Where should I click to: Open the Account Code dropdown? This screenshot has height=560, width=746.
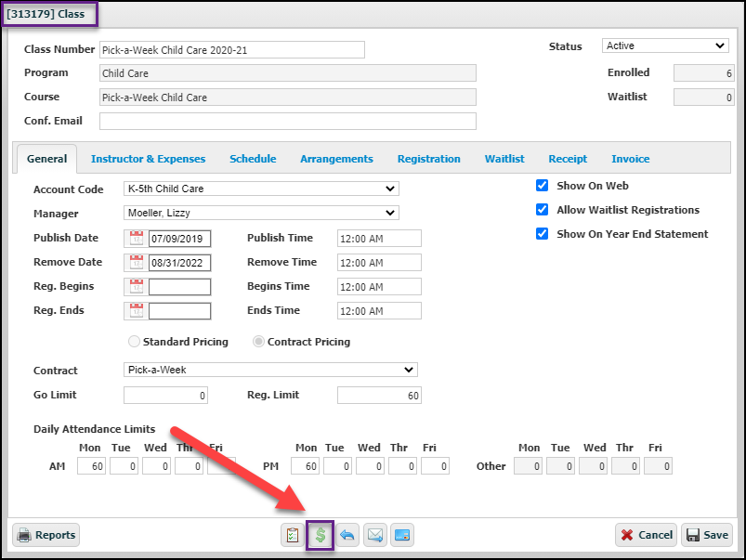pos(261,189)
